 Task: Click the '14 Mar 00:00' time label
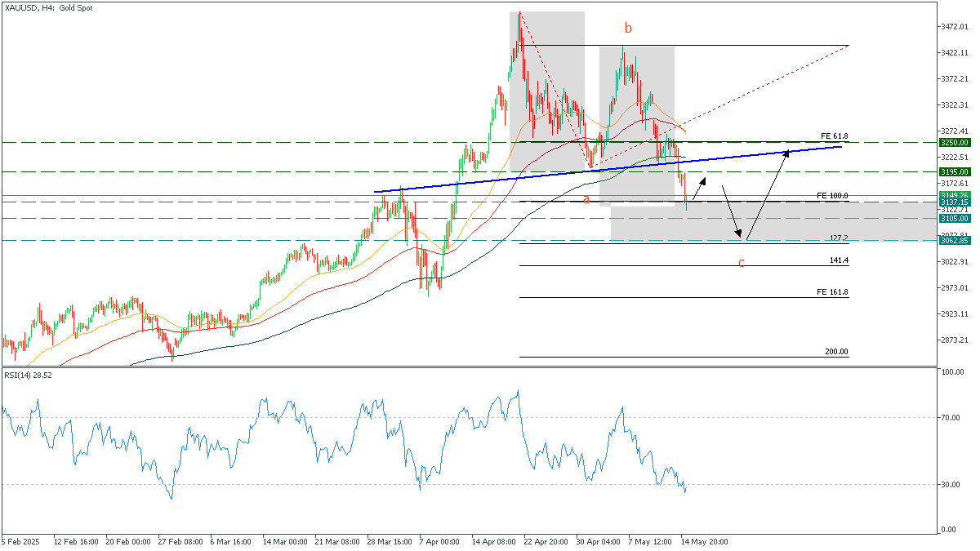tap(284, 541)
